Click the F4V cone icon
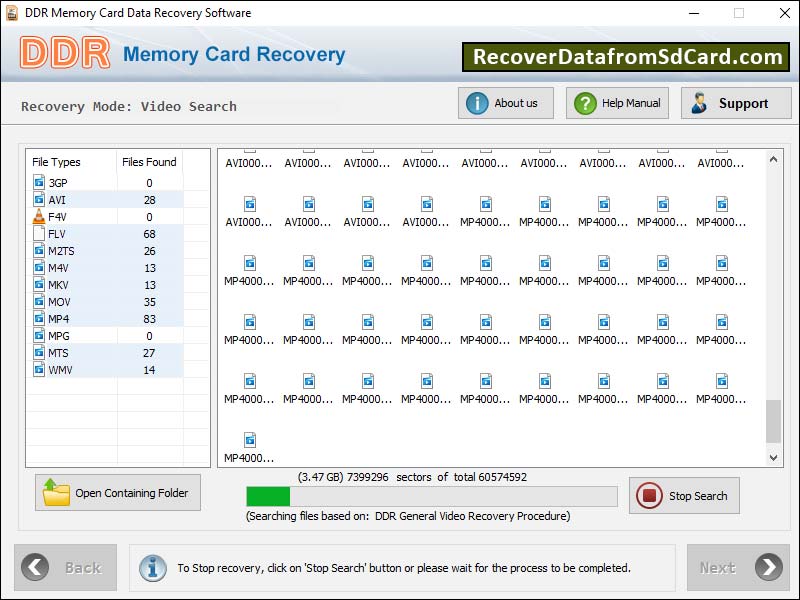Viewport: 800px width, 600px height. 39,216
